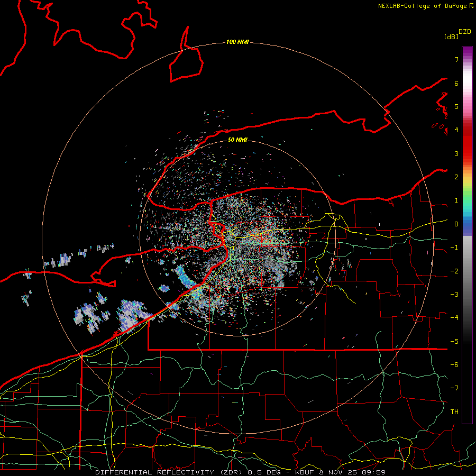
Task: Click the legend value 6 label
Action: click(456, 83)
